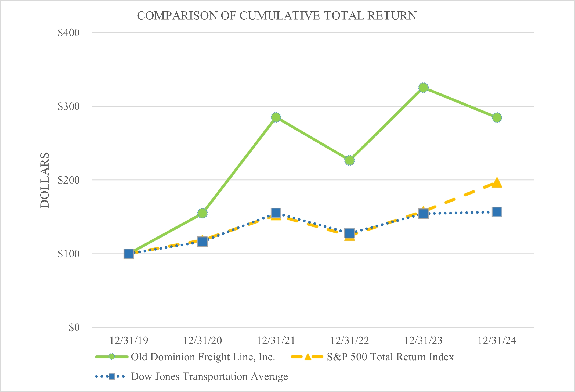Select Dow Jones Transportation Average legend entry
This screenshot has height=392, width=575.
(x=209, y=376)
